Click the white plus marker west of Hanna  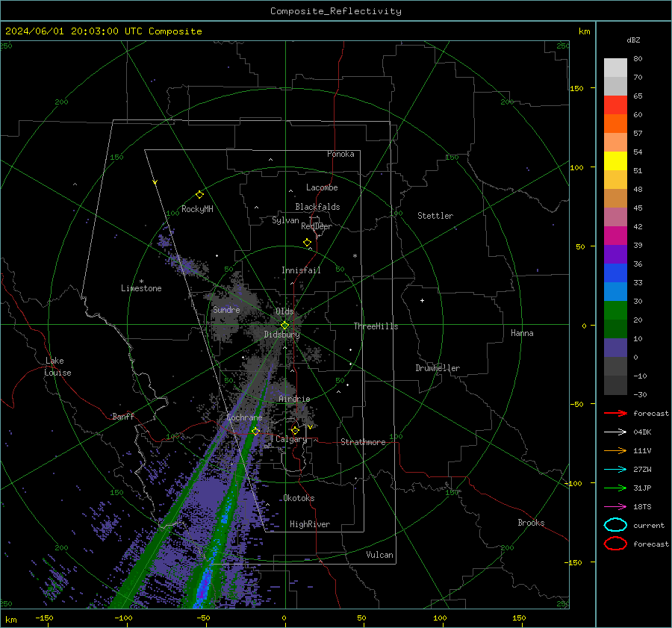(x=422, y=300)
